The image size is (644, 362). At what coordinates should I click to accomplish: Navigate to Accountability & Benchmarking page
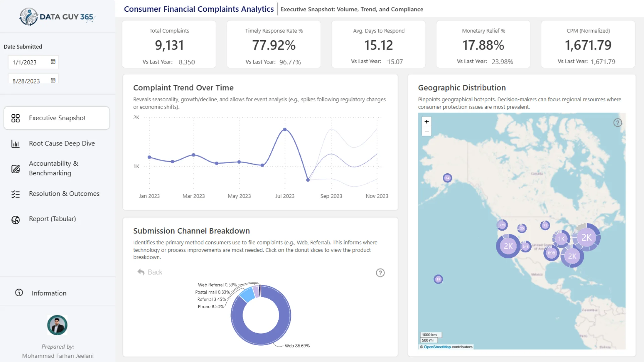point(54,168)
